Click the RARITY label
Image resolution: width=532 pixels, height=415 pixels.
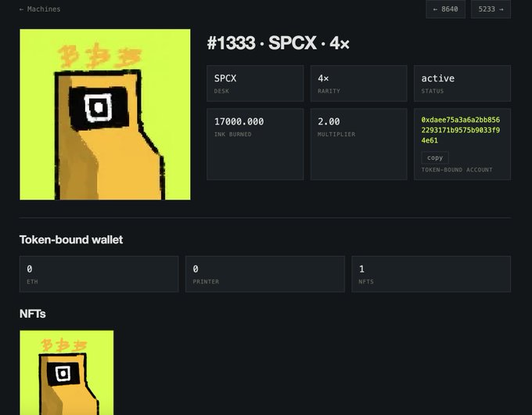[x=329, y=91]
